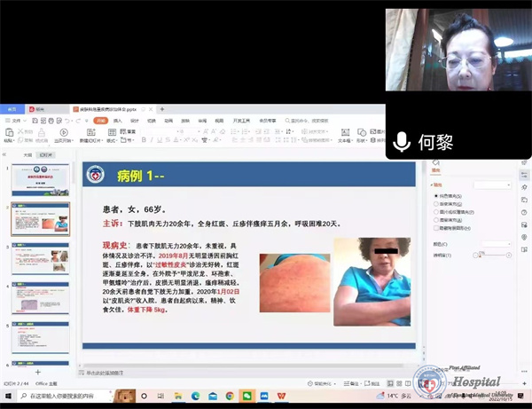532x409 pixels.
Task: Open Microsoft Edge from the taskbar
Action: (x=195, y=396)
